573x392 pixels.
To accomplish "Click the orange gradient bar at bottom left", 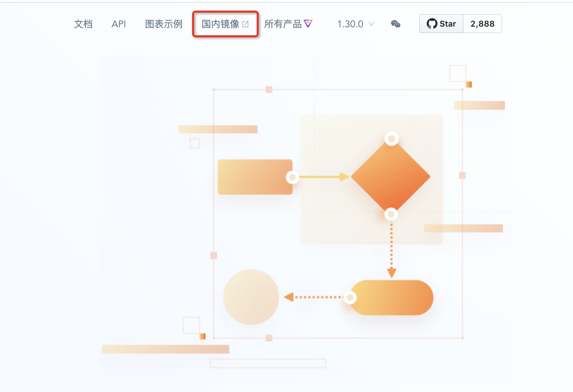I will click(165, 349).
